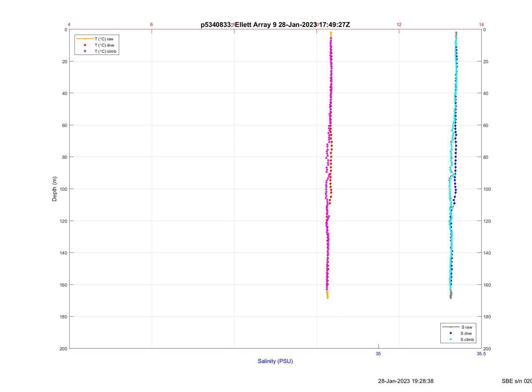
Task: Click the right-axis depth tick label '140'
Action: tap(487, 253)
